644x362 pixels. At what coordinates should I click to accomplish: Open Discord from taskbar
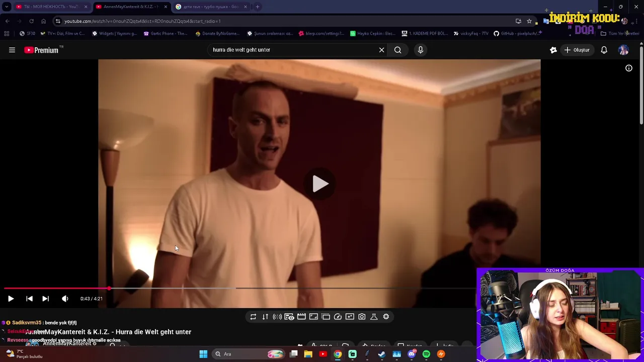point(412,354)
